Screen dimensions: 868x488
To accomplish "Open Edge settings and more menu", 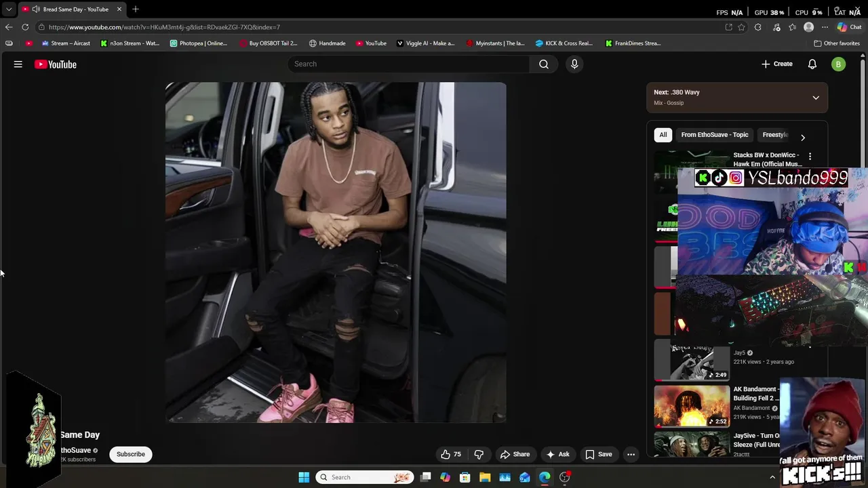I will click(x=825, y=27).
